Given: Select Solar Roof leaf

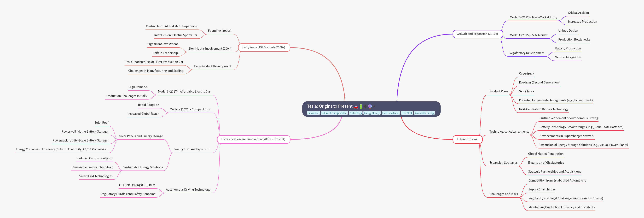Looking at the screenshot, I should coord(101,123).
